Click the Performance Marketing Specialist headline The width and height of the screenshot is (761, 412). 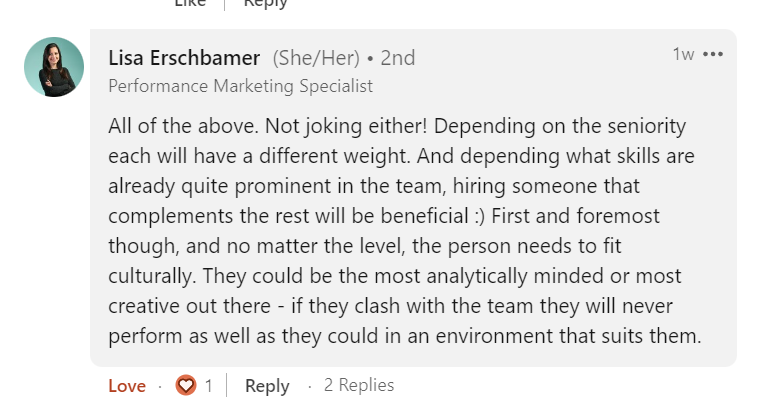coord(240,86)
